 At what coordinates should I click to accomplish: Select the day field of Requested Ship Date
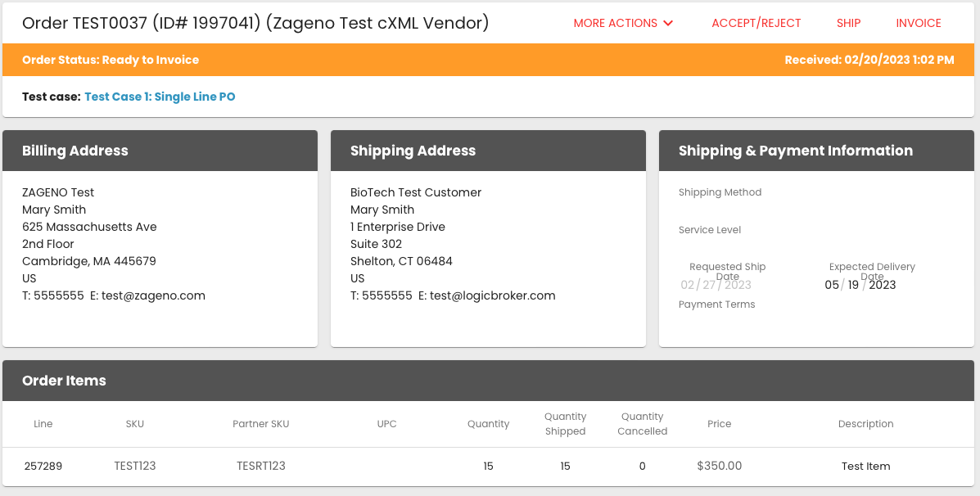(x=710, y=285)
